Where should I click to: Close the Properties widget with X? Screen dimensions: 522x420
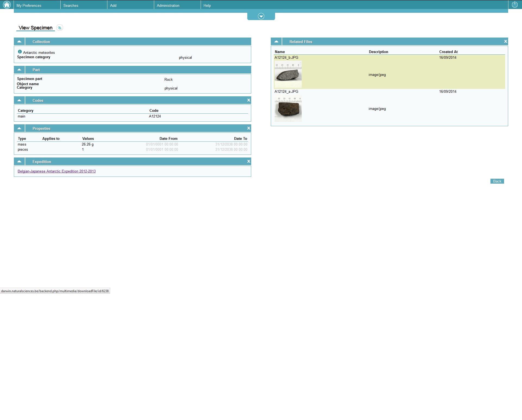pos(248,128)
